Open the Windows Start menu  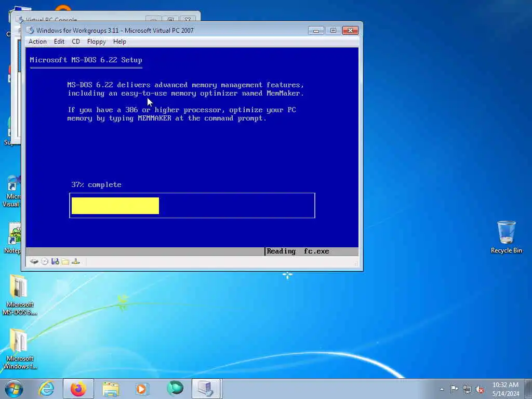(x=14, y=389)
